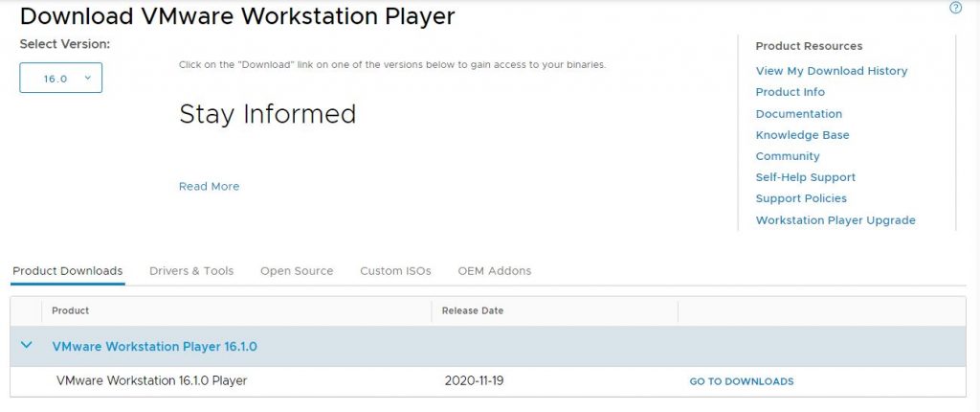This screenshot has height=412, width=980.
Task: Open View My Download History link
Action: click(x=832, y=71)
